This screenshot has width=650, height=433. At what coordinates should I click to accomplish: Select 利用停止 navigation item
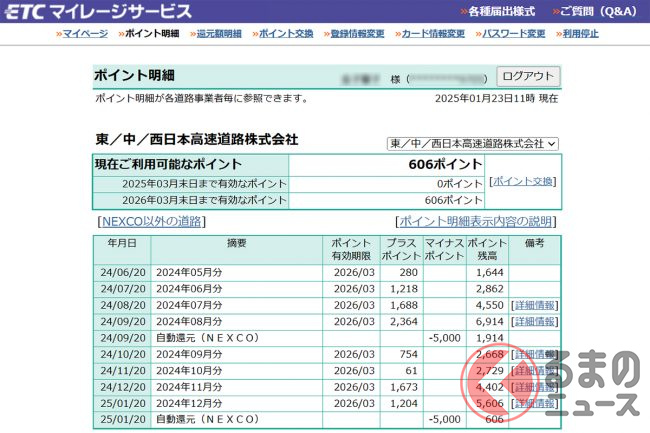coord(580,33)
